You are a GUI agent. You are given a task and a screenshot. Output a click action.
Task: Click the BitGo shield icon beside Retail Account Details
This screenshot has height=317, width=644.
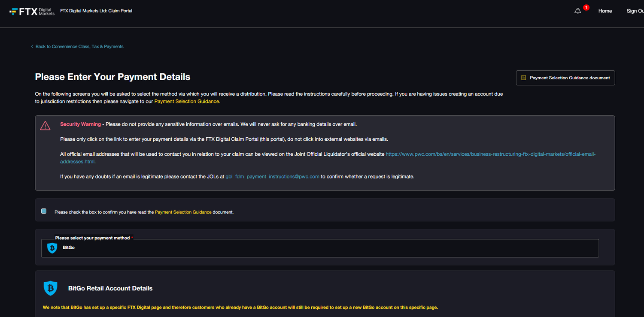click(51, 288)
